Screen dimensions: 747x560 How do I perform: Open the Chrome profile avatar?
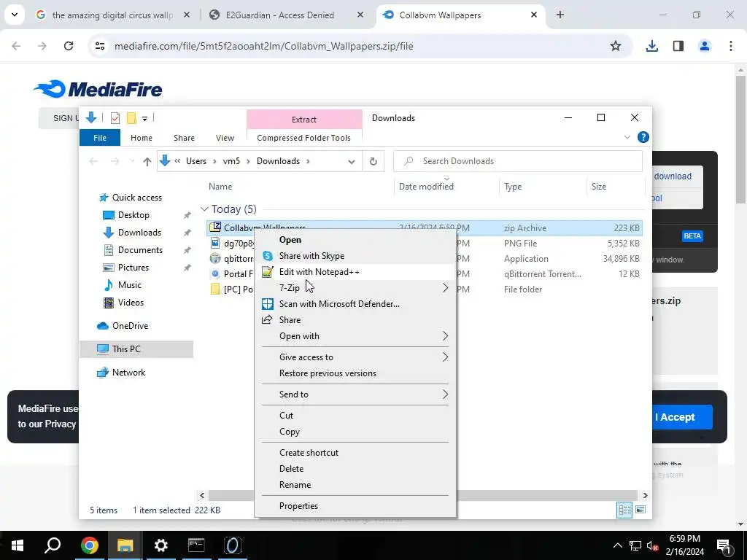[704, 46]
